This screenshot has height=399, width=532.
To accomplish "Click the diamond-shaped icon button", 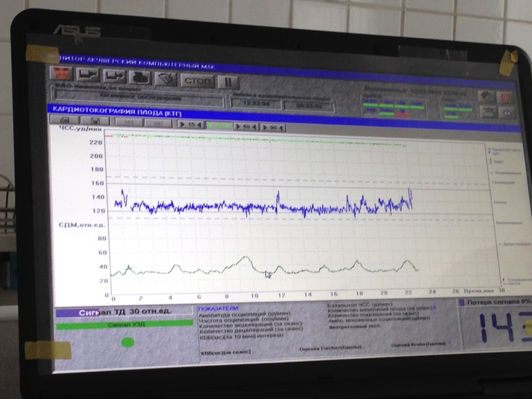I will click(x=167, y=78).
